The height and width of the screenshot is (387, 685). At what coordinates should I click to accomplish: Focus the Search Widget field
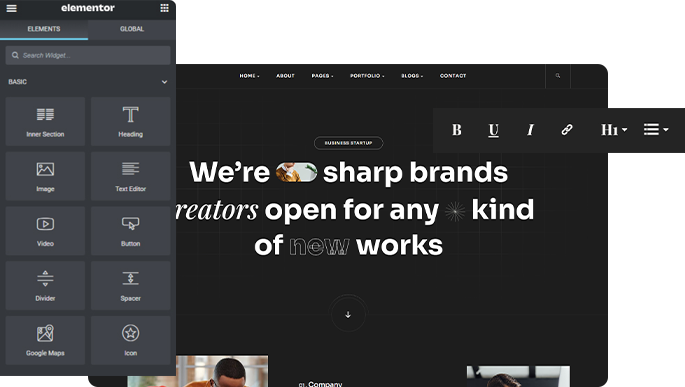tap(88, 55)
